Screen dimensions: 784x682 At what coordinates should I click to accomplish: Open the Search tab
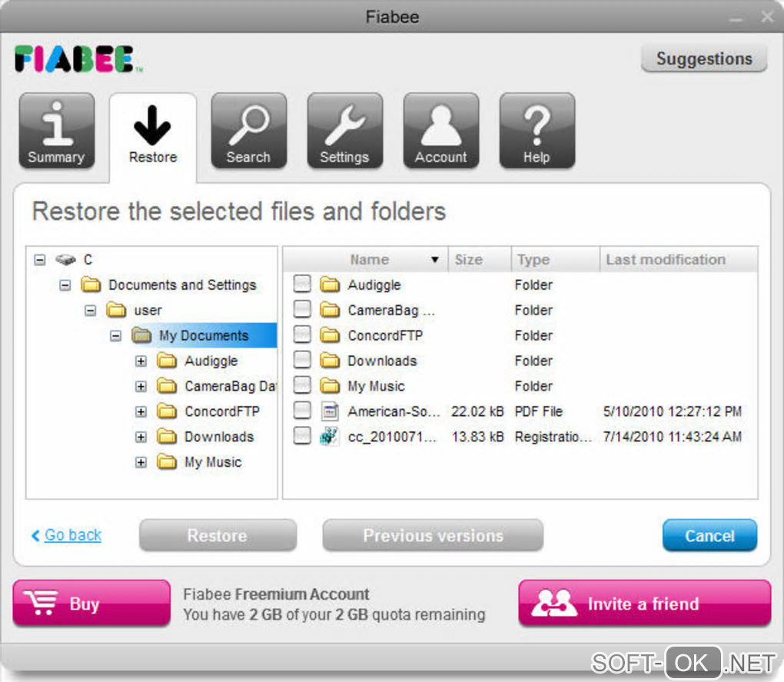tap(248, 131)
